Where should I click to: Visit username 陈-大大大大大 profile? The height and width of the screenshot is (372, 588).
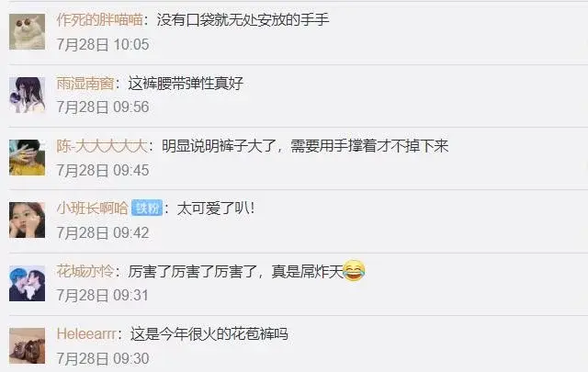pos(102,146)
